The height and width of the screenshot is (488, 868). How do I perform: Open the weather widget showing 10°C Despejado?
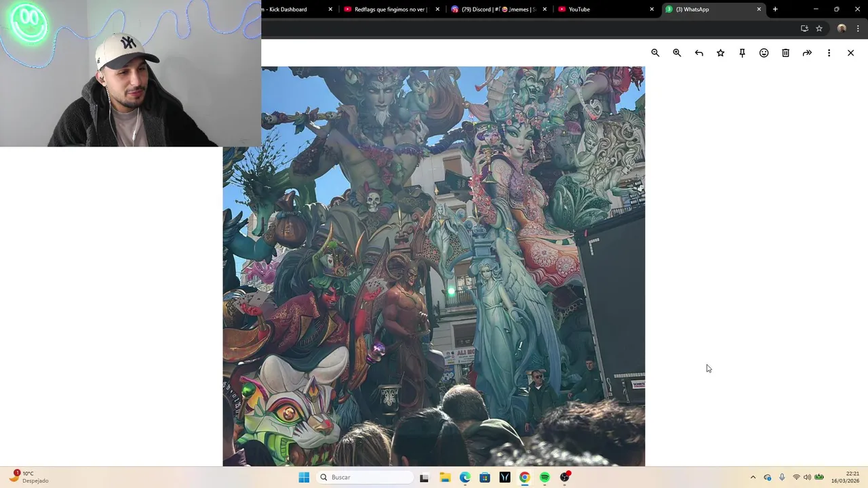pos(29,477)
